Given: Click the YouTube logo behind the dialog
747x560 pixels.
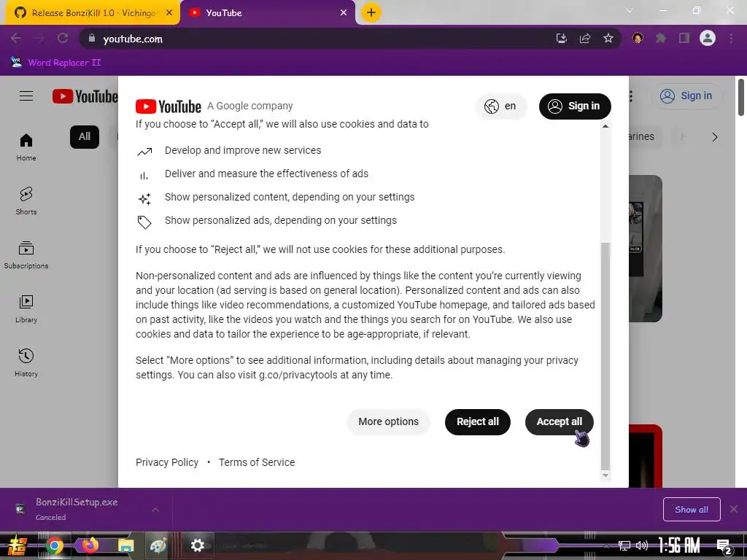Looking at the screenshot, I should pos(85,96).
